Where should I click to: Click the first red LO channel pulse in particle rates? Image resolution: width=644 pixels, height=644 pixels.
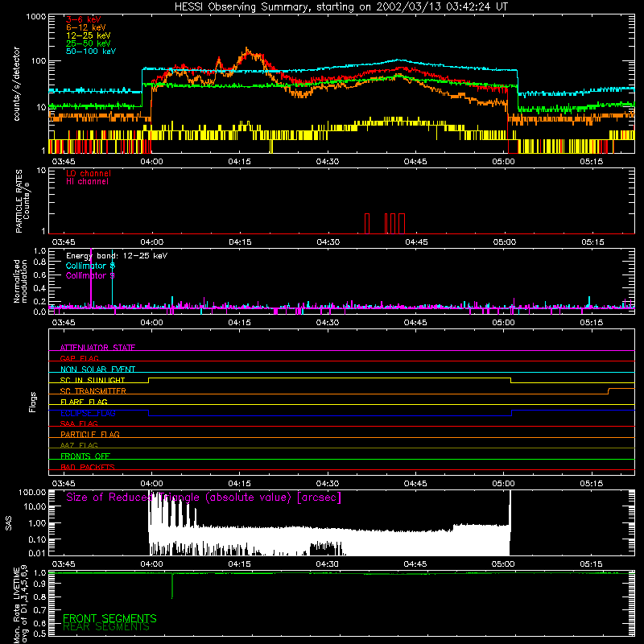[367, 224]
